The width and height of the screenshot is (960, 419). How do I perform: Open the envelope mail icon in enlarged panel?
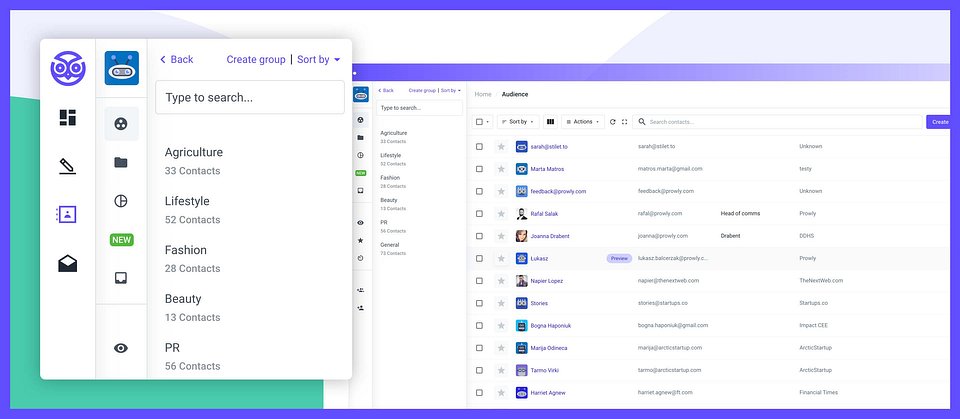(67, 263)
